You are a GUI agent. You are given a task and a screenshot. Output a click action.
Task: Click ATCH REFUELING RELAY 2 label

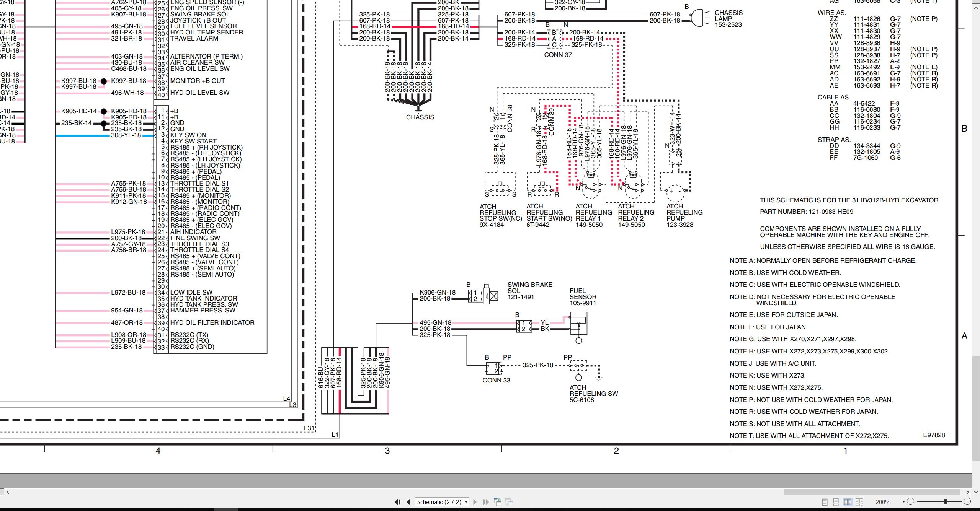(x=636, y=215)
